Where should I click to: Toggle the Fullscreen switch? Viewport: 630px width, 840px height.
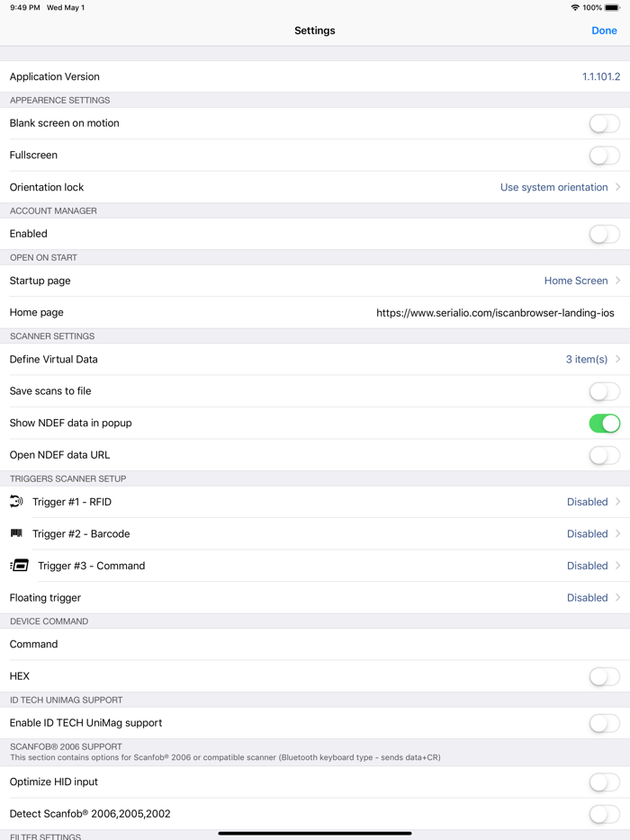[604, 155]
